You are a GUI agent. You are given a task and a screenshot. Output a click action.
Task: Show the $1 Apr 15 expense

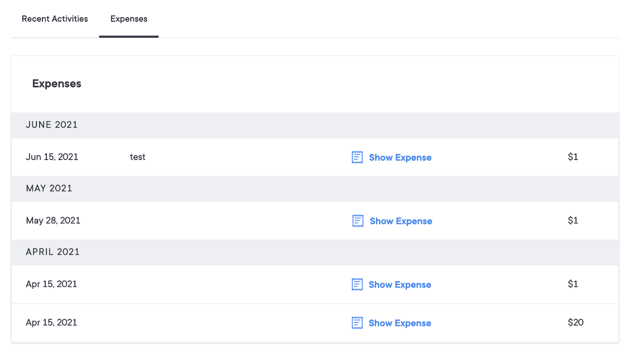point(400,285)
